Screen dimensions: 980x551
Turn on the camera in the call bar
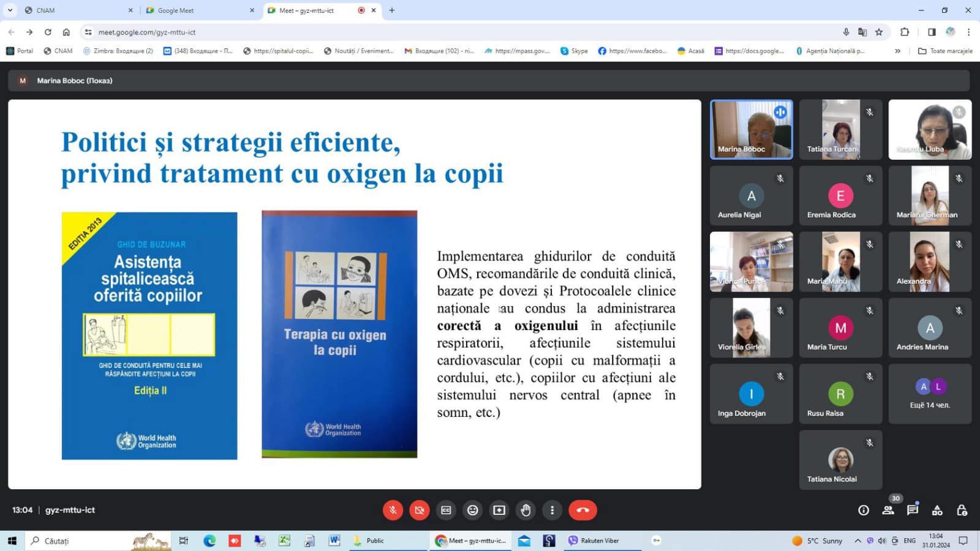click(x=420, y=510)
